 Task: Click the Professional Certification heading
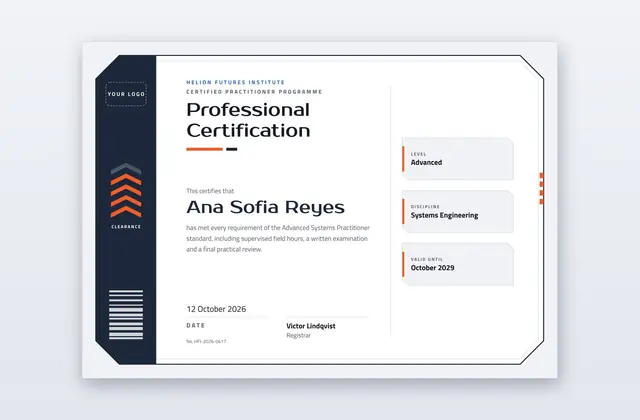coord(248,120)
